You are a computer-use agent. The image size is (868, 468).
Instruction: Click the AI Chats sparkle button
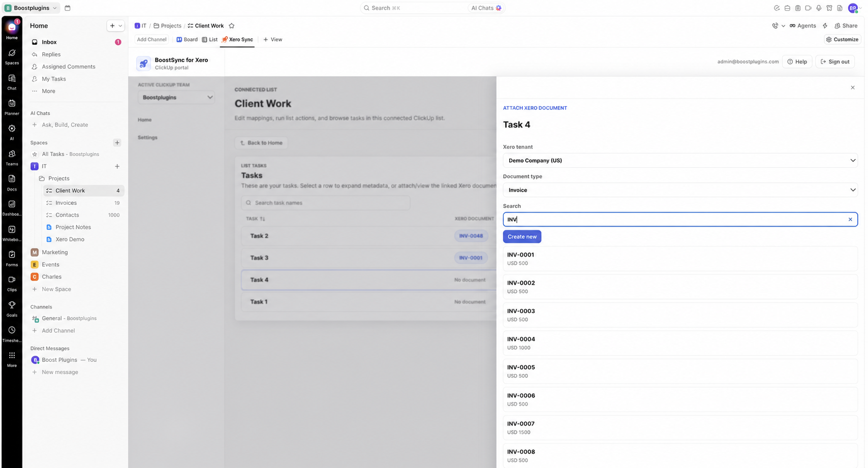click(x=486, y=8)
